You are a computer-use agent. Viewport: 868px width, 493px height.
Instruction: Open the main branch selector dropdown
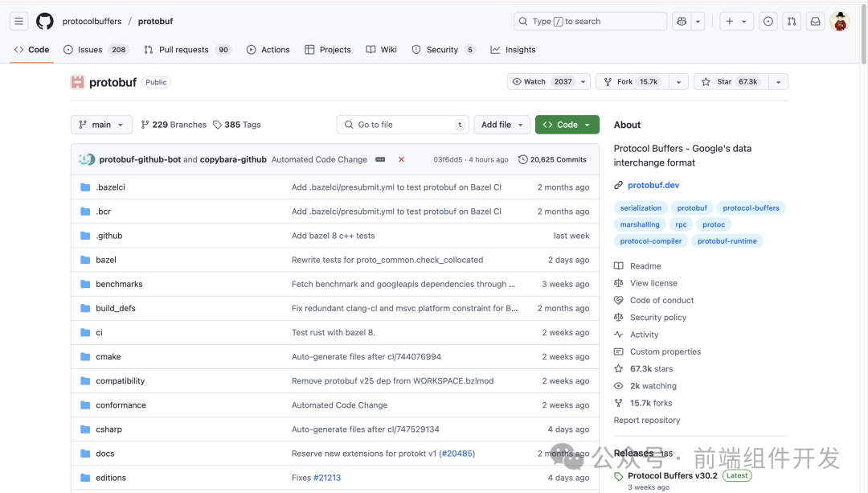point(101,125)
